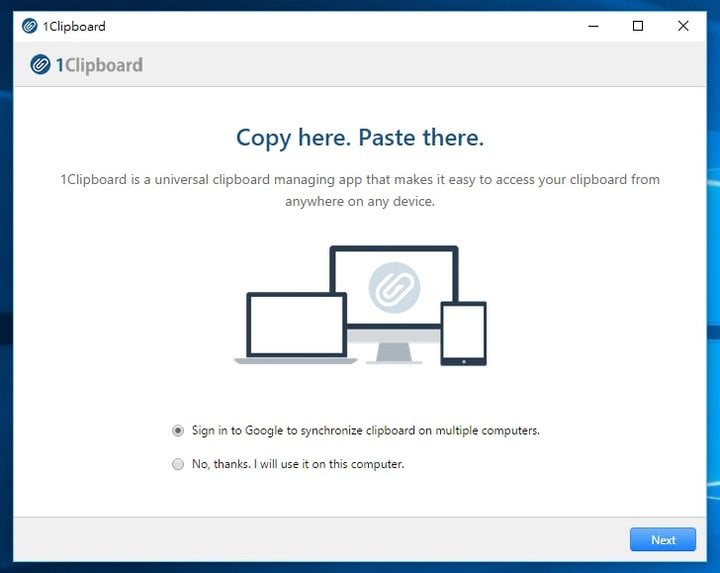This screenshot has width=720, height=573.
Task: Click the laptop illustration
Action: tap(295, 328)
